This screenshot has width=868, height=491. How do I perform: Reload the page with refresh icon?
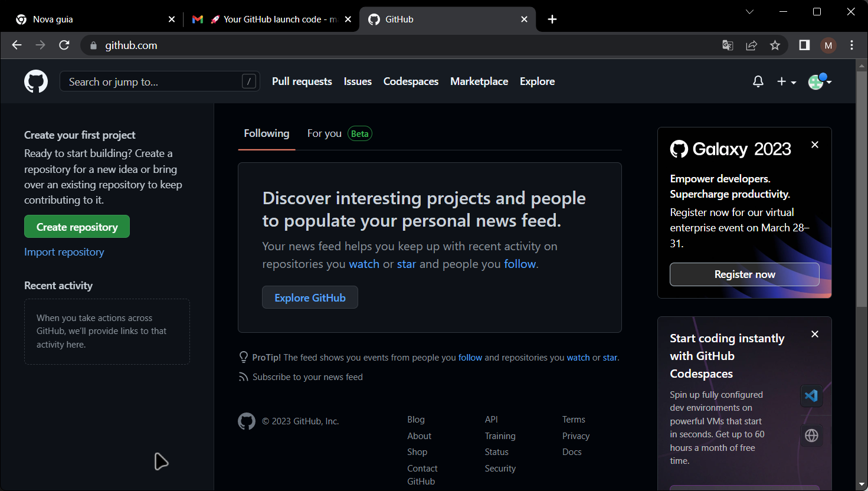[x=64, y=45]
